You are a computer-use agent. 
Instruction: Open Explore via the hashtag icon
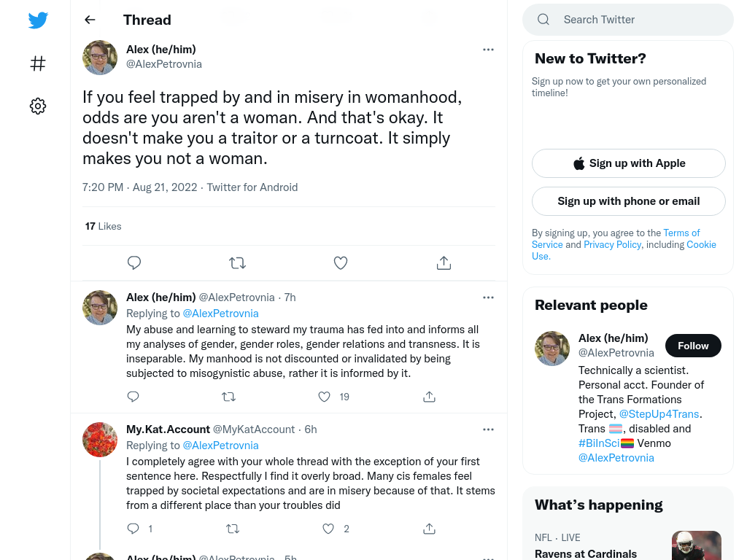point(38,63)
